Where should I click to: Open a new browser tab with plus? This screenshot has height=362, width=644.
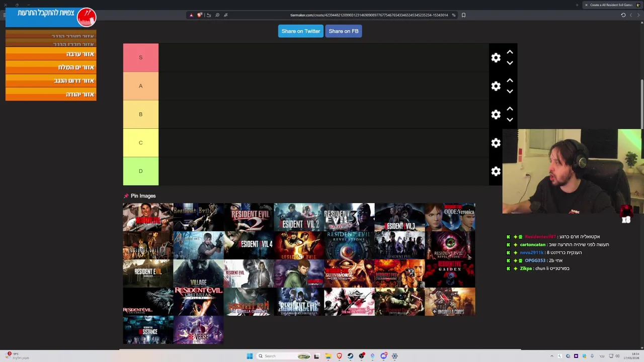click(x=577, y=5)
